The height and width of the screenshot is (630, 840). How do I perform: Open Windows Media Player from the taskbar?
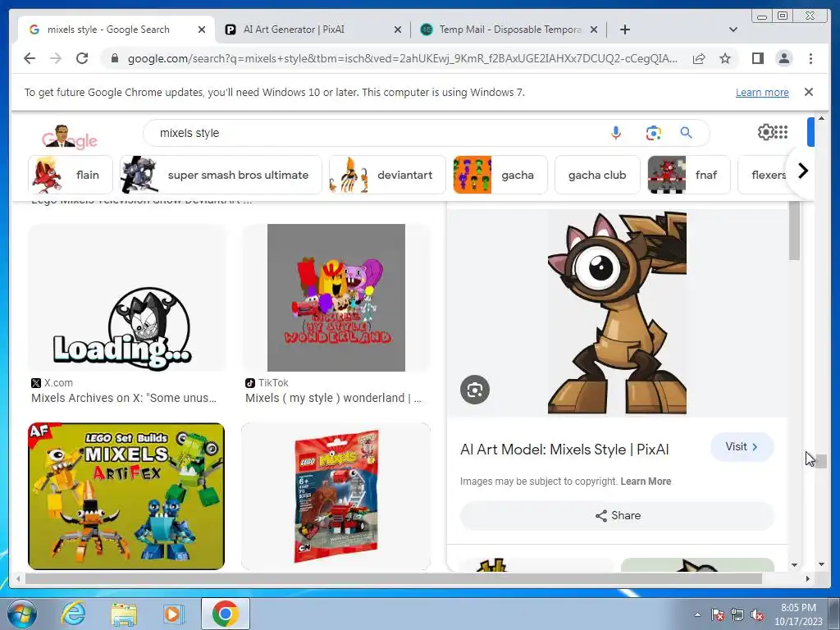click(x=173, y=614)
